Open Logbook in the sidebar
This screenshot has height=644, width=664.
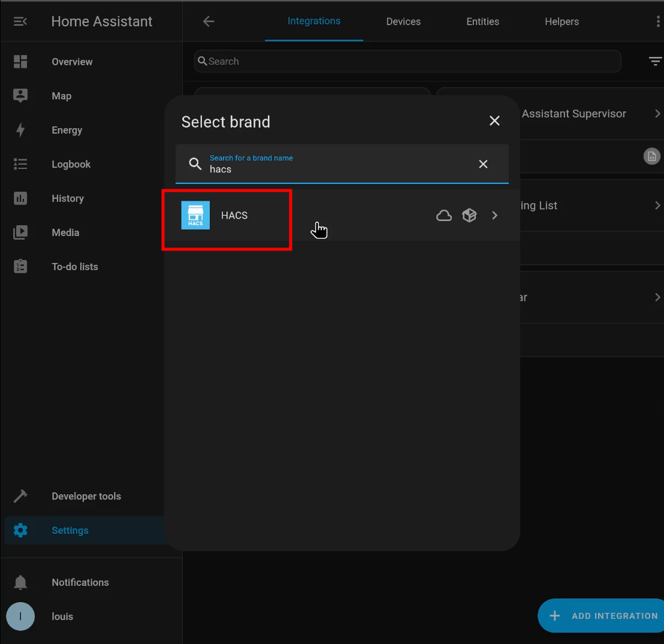[x=91, y=164]
